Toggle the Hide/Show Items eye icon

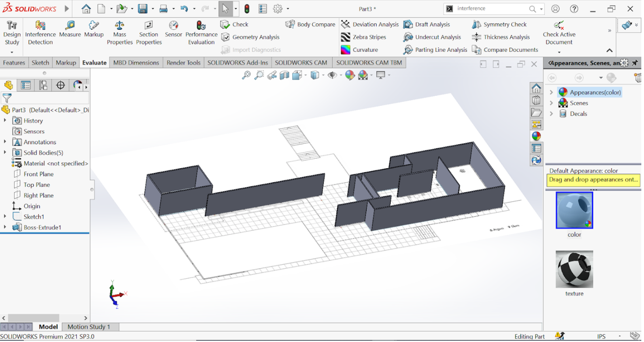(332, 75)
